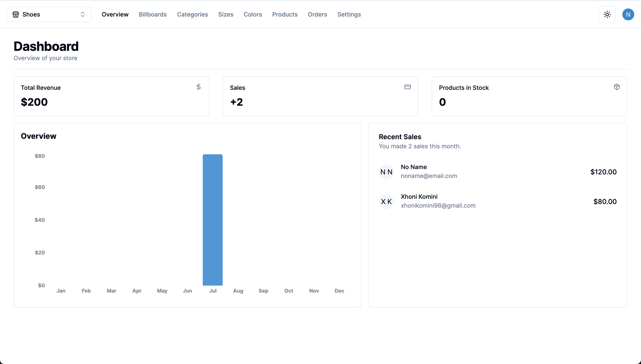
Task: Open the Shoes store switcher dropdown
Action: (49, 14)
